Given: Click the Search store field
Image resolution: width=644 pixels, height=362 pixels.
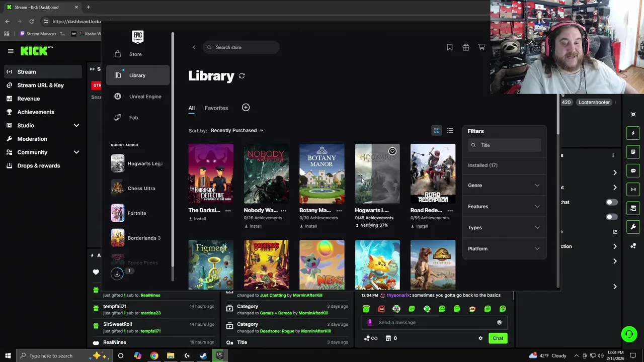Looking at the screenshot, I should (242, 47).
